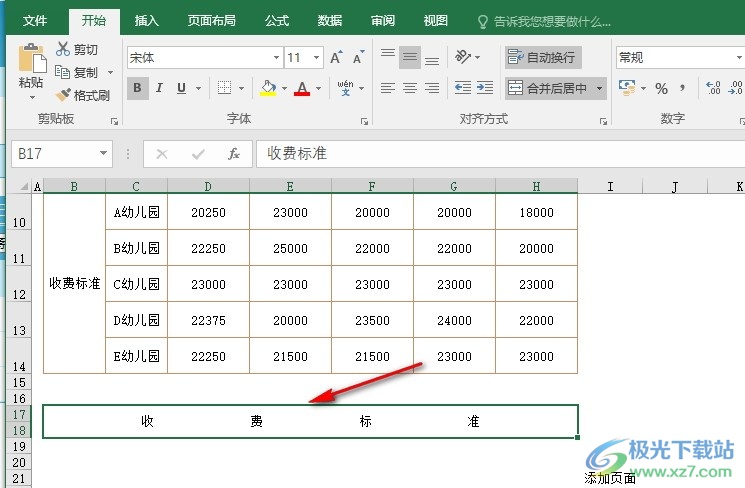This screenshot has width=745, height=488.
Task: Align text right
Action: pyautogui.click(x=432, y=88)
